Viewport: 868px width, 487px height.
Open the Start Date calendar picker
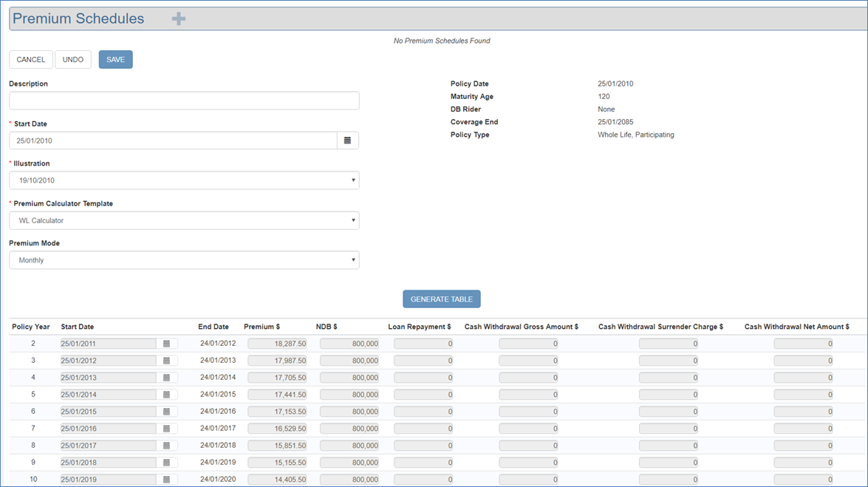point(347,140)
